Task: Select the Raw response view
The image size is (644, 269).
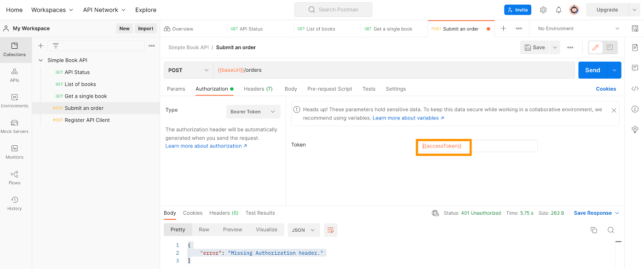Action: pos(204,229)
